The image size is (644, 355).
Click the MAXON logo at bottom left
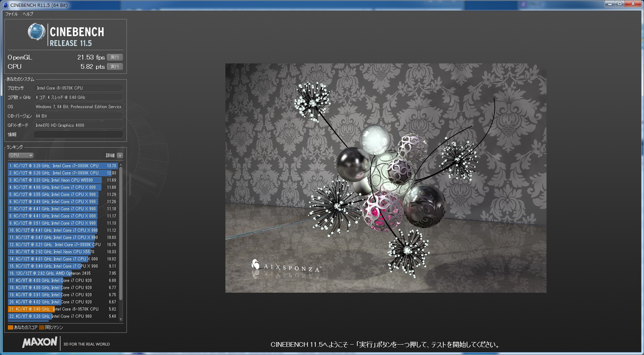[40, 342]
